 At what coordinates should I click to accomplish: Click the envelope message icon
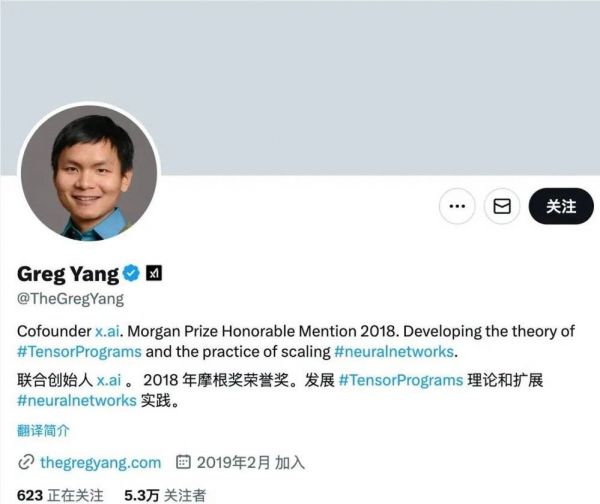click(502, 206)
